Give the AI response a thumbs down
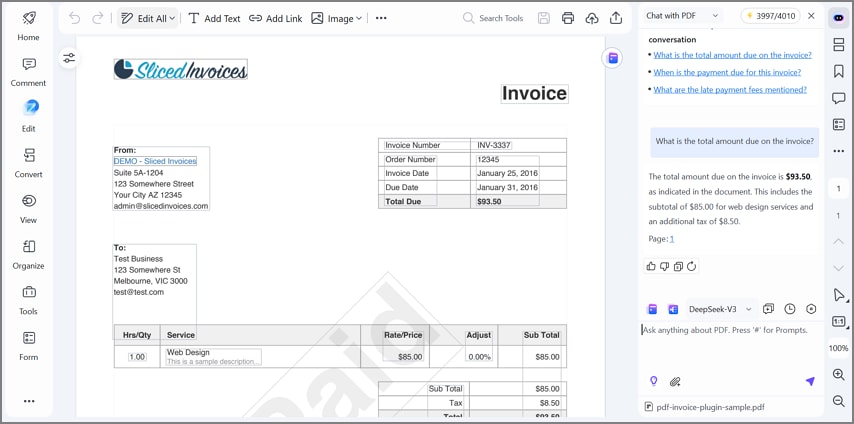Screen dimensions: 854x424 click(664, 266)
